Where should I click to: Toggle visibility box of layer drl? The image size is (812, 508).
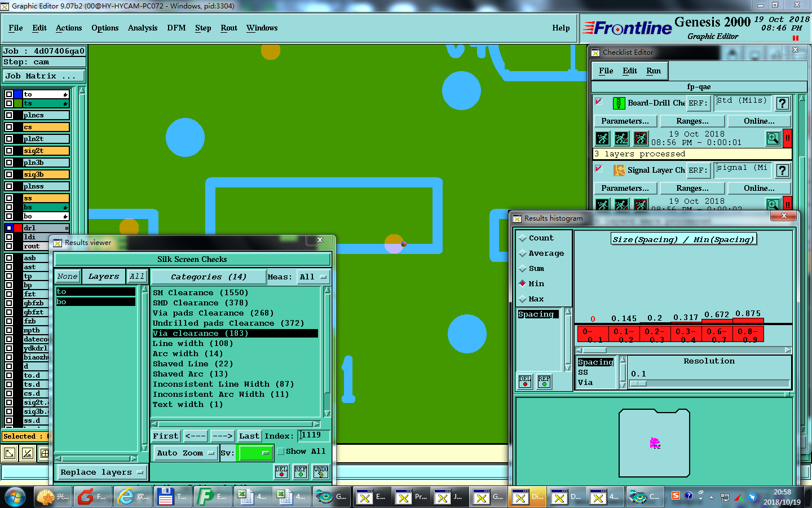(9, 228)
